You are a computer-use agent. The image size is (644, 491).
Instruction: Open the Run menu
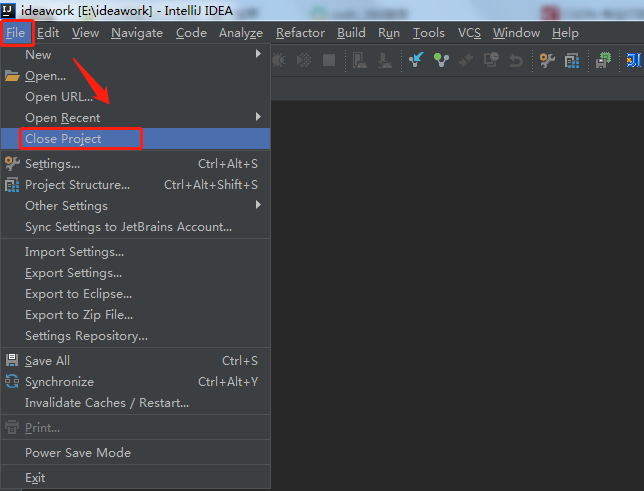(x=389, y=33)
